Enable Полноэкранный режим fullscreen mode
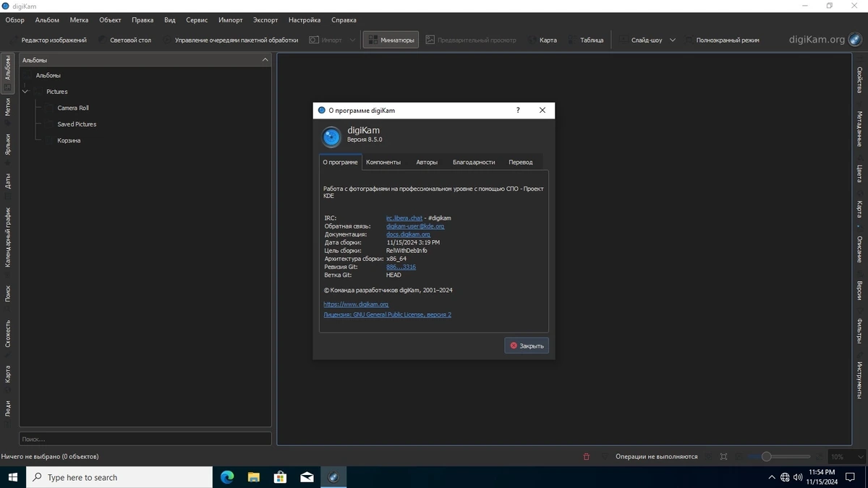The image size is (868, 488). pos(721,40)
